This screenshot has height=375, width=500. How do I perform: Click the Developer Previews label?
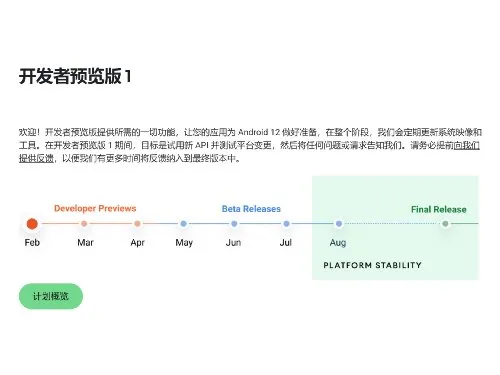tap(95, 209)
